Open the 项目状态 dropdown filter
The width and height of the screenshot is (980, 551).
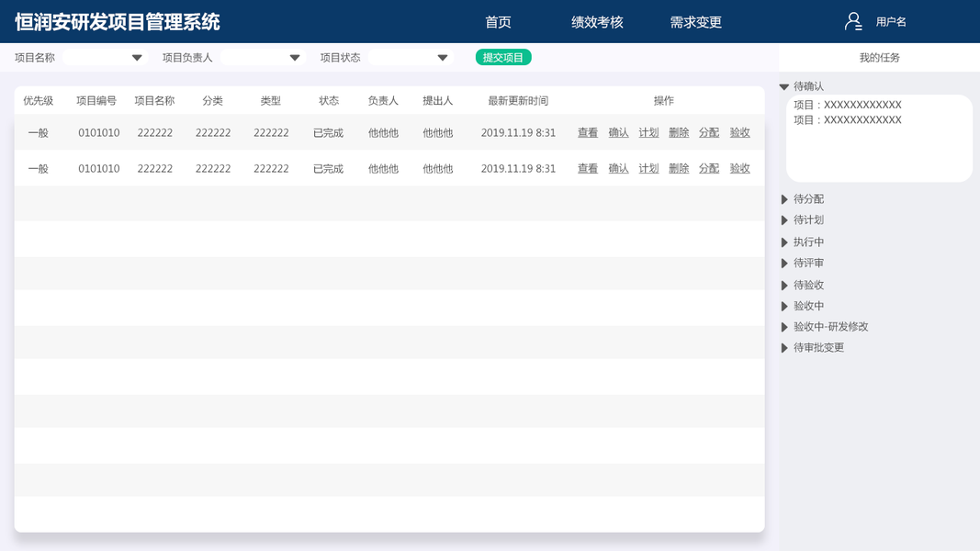click(x=411, y=58)
